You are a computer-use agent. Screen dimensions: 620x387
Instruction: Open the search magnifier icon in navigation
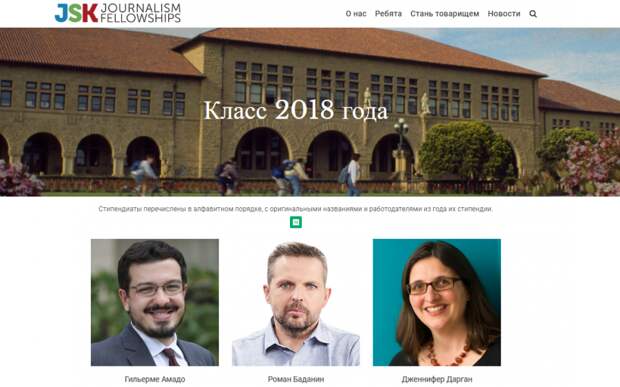[533, 14]
